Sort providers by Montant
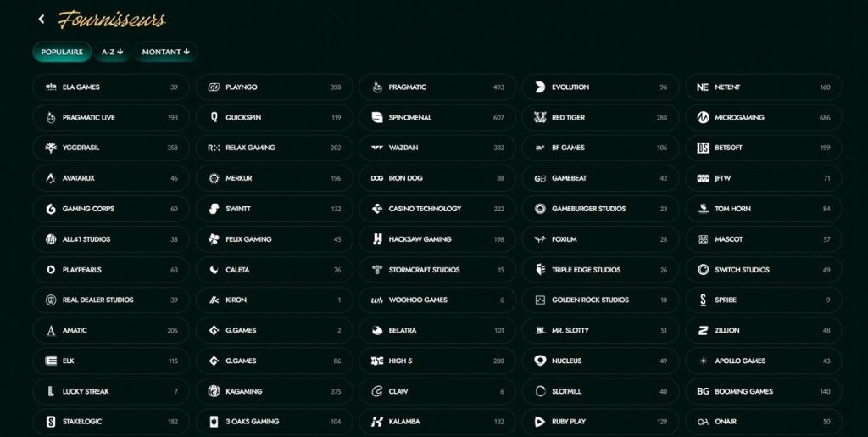The width and height of the screenshot is (868, 437). point(165,52)
